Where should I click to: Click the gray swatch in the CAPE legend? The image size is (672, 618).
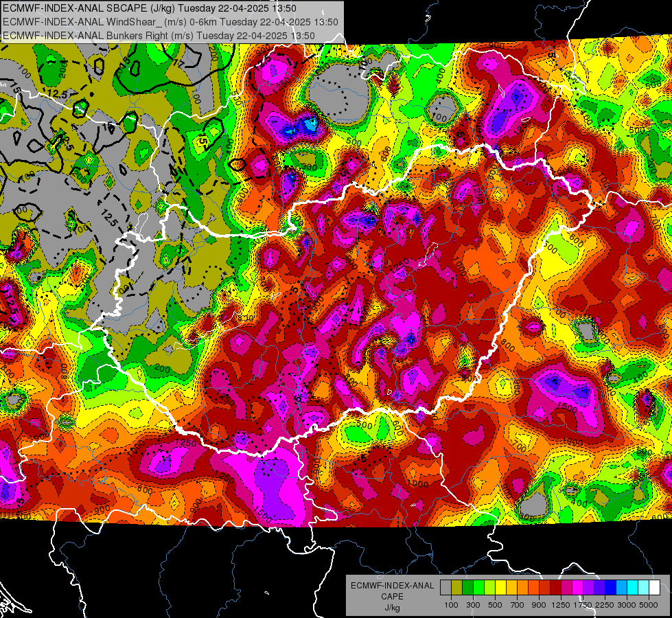tap(445, 587)
